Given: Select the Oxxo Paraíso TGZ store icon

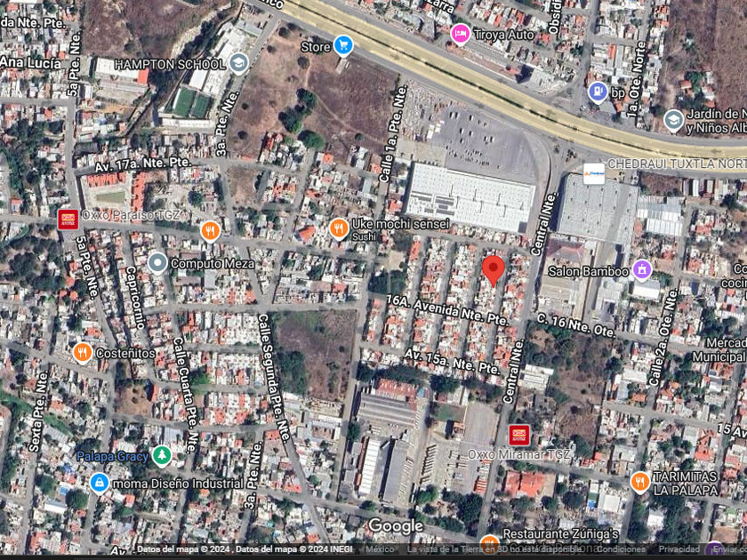Looking at the screenshot, I should [68, 220].
